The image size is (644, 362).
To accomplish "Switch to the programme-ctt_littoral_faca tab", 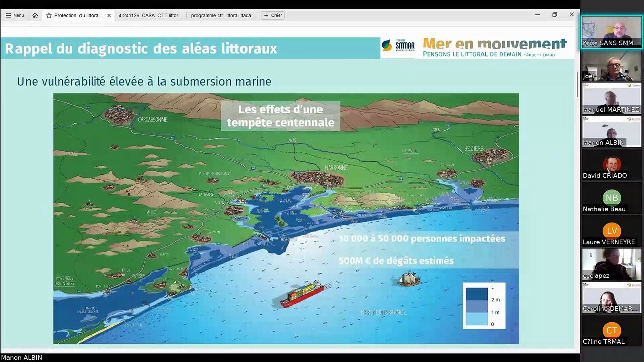I will pos(222,15).
